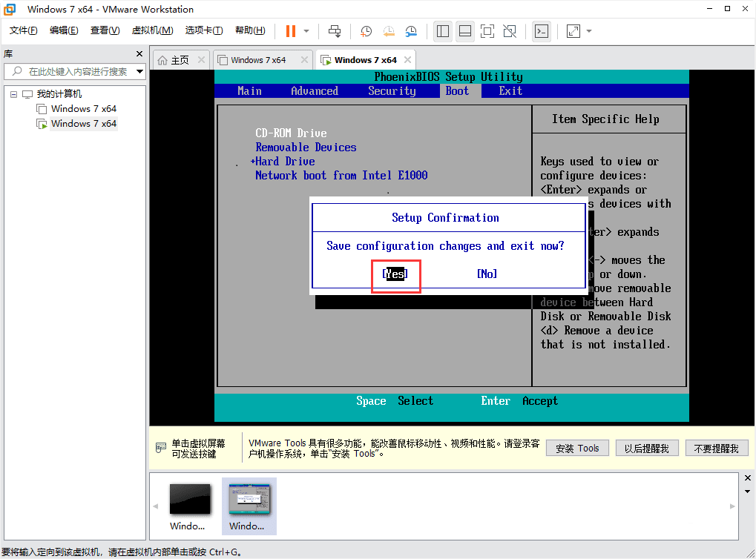Screen dimensions: 756x559
Task: Take a snapshot using the clock icon
Action: (x=366, y=31)
